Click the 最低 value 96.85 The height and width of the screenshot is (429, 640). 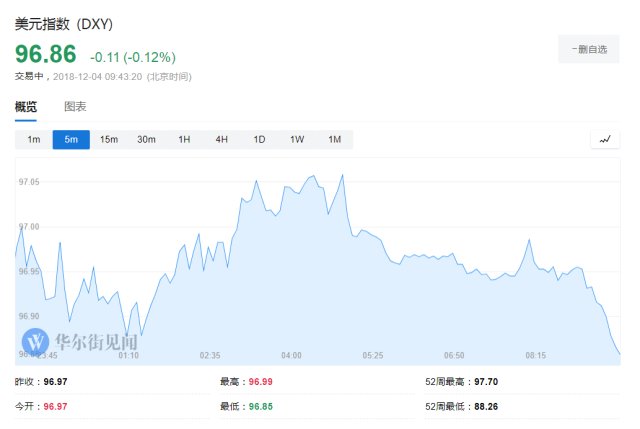click(260, 406)
